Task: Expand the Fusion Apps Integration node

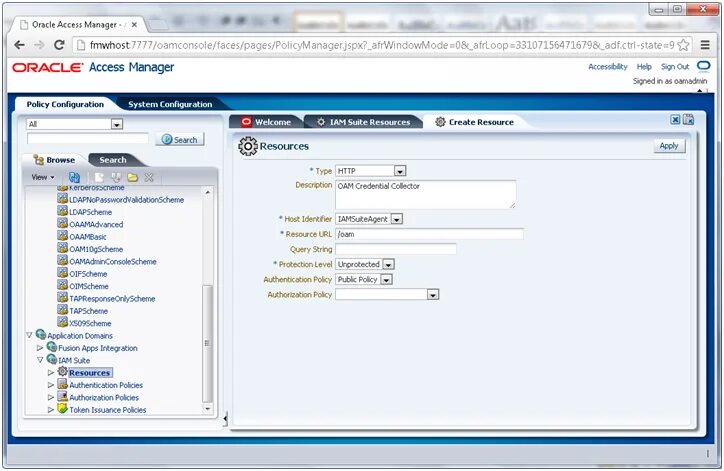Action: [x=40, y=348]
